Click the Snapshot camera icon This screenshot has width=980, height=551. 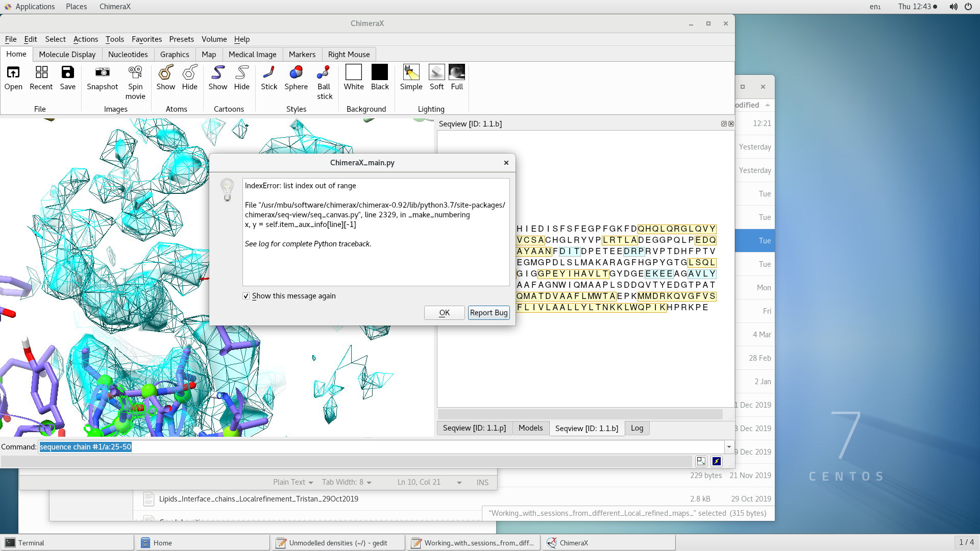[102, 72]
